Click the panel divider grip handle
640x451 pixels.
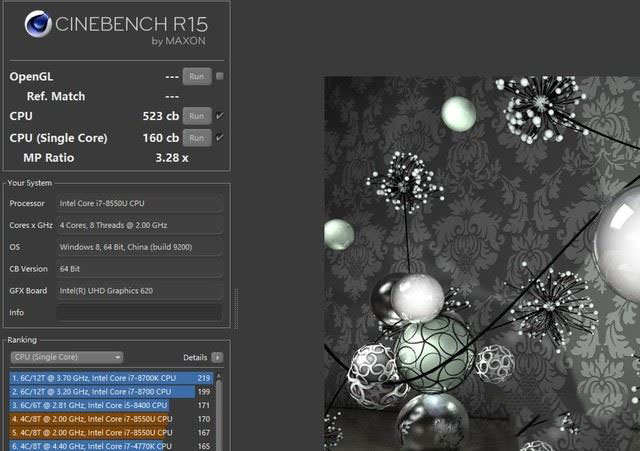pyautogui.click(x=236, y=300)
